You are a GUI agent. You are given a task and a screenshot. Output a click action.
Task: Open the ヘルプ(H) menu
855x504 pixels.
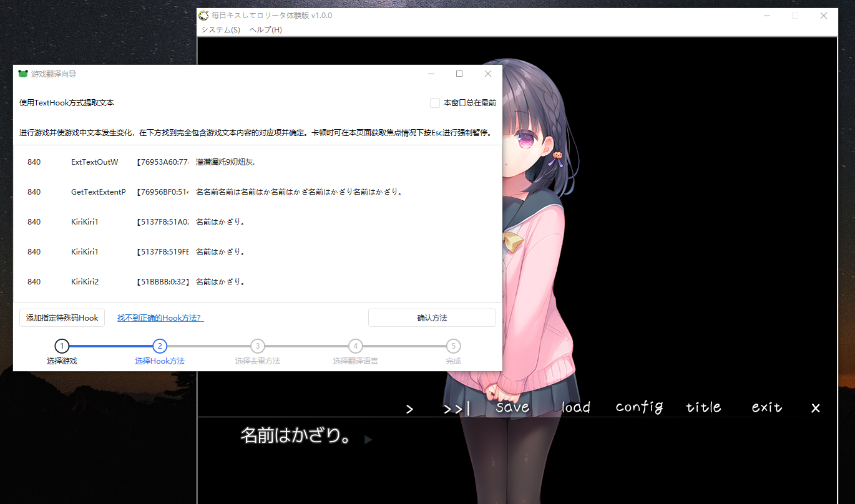265,30
